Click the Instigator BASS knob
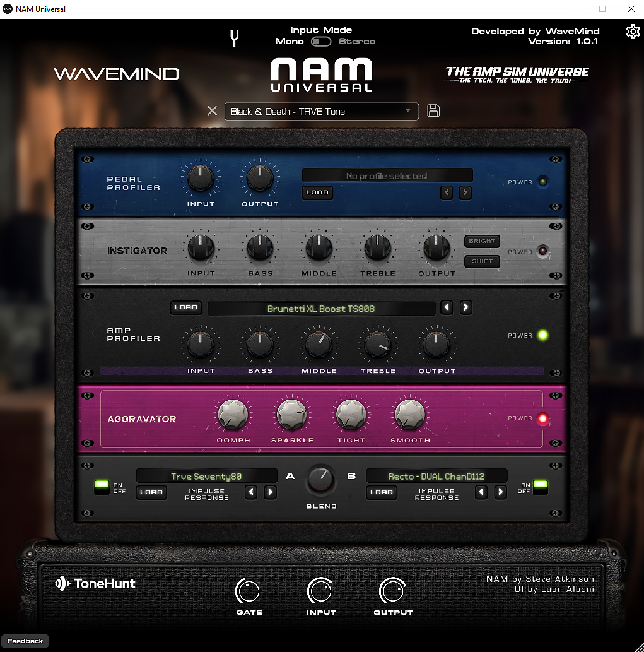The height and width of the screenshot is (652, 644). click(260, 248)
